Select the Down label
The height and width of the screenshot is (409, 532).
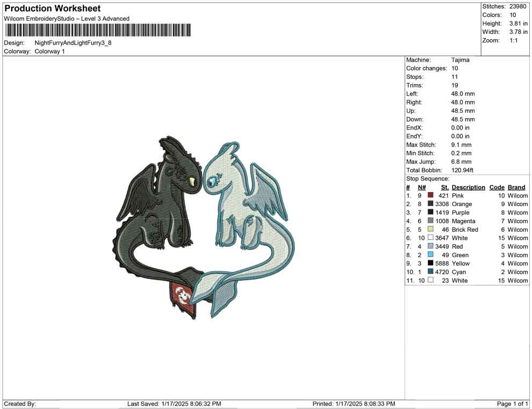click(415, 119)
